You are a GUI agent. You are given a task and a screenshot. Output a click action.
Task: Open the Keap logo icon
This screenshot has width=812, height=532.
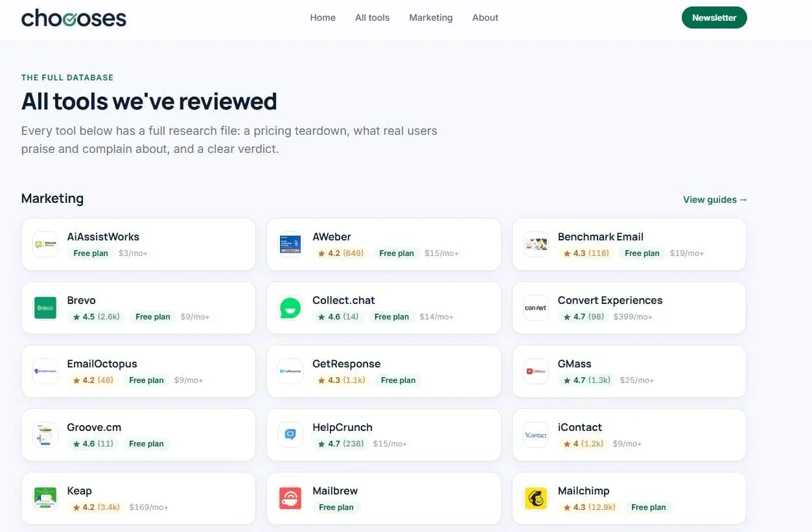(45, 498)
